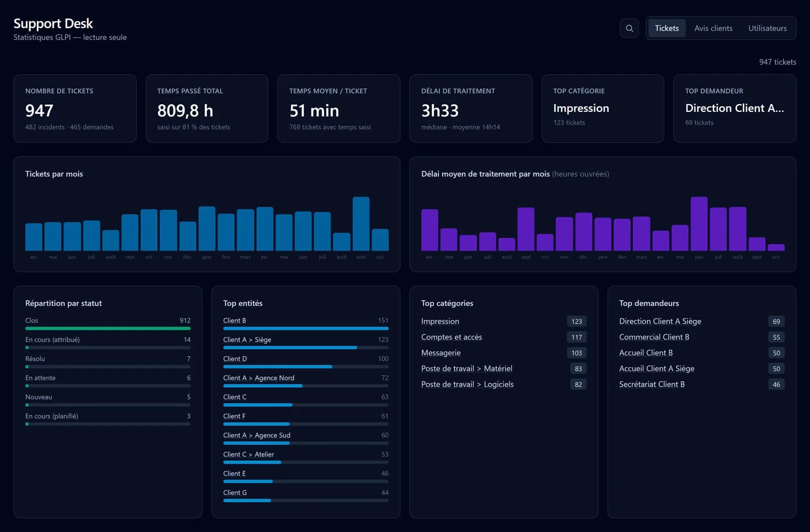Image resolution: width=810 pixels, height=532 pixels.
Task: Open the Comptes et accès category
Action: 452,337
